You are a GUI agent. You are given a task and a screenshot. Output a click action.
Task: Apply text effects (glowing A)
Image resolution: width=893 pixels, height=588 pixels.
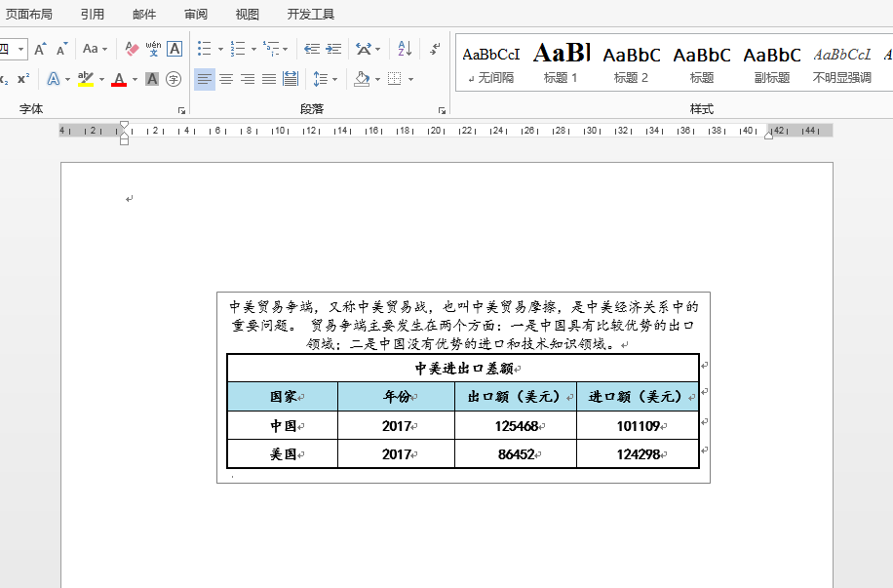(x=53, y=79)
